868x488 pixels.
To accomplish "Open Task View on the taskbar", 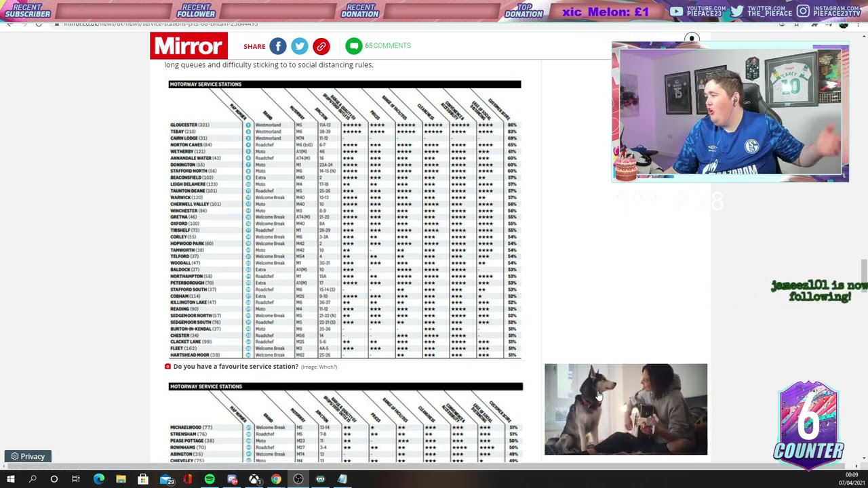I will (76, 480).
